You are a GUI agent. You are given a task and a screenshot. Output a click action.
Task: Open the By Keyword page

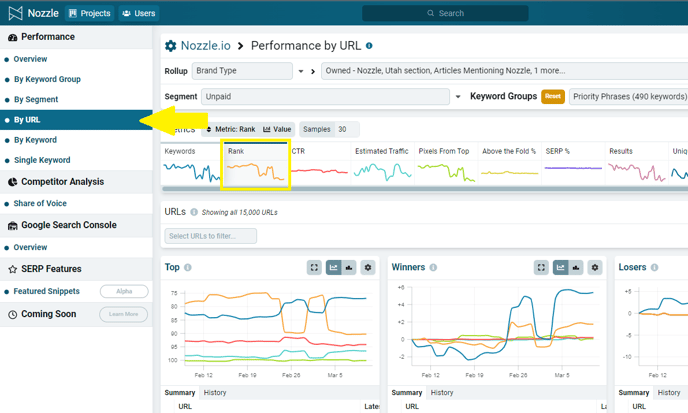tap(36, 140)
